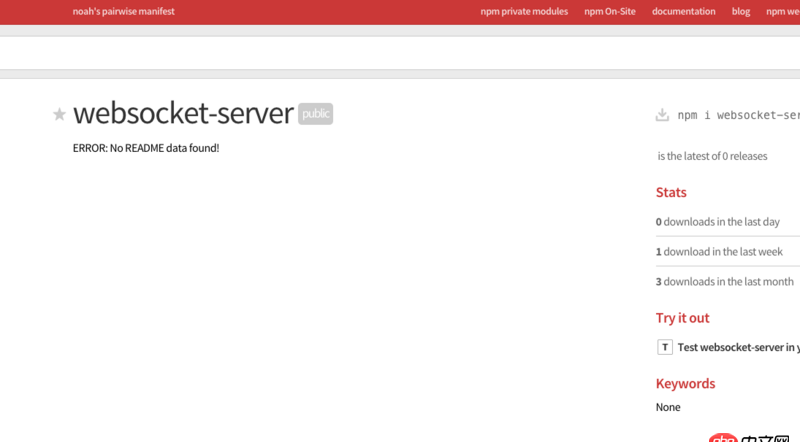The image size is (800, 442).
Task: Star the websocket-server package
Action: tap(59, 114)
